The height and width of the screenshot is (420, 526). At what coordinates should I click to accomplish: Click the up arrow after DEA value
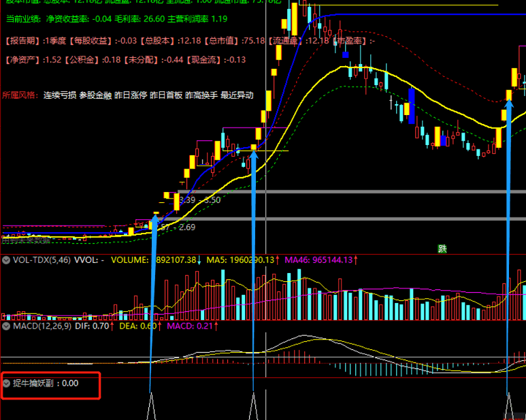coord(160,326)
